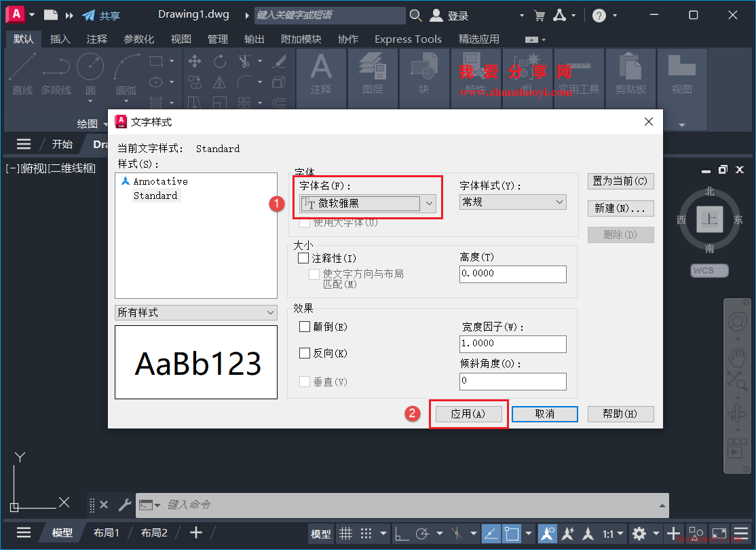The image size is (756, 550).
Task: Click the 倾斜角度 oblique angle field
Action: (513, 381)
